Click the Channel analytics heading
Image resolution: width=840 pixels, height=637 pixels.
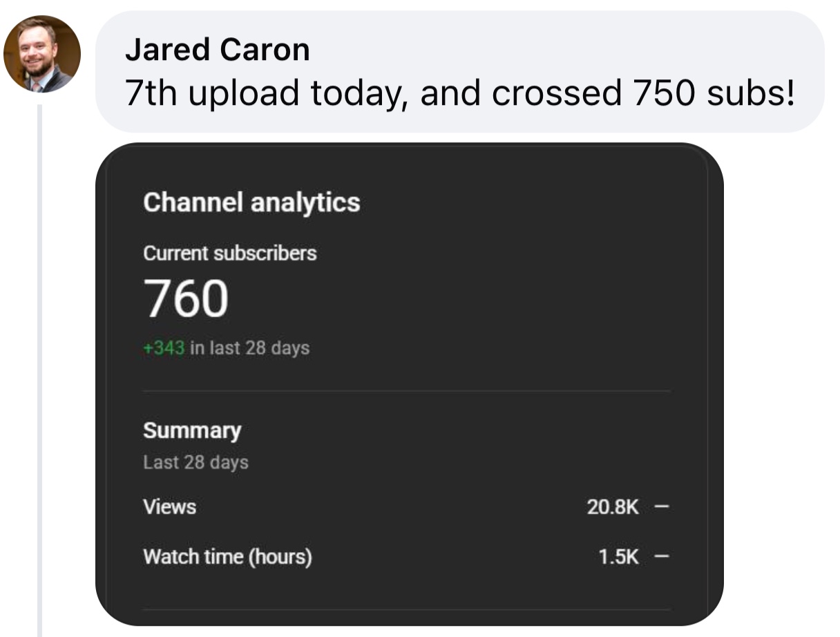251,202
